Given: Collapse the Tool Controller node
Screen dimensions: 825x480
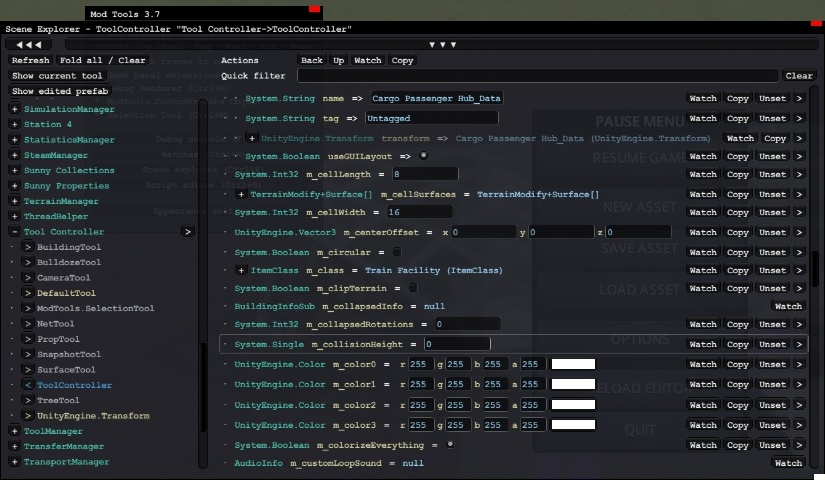Looking at the screenshot, I should [x=14, y=232].
